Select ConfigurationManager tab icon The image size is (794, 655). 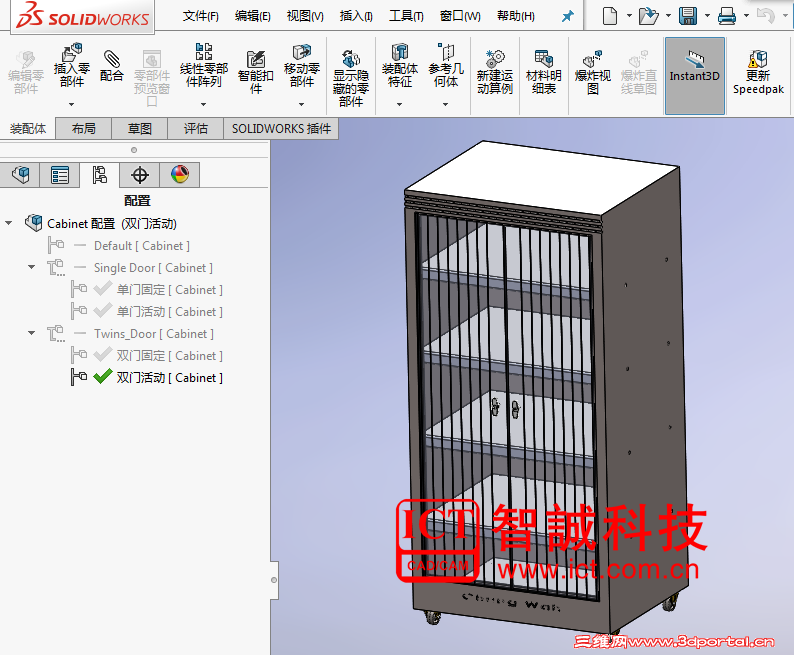click(x=100, y=175)
